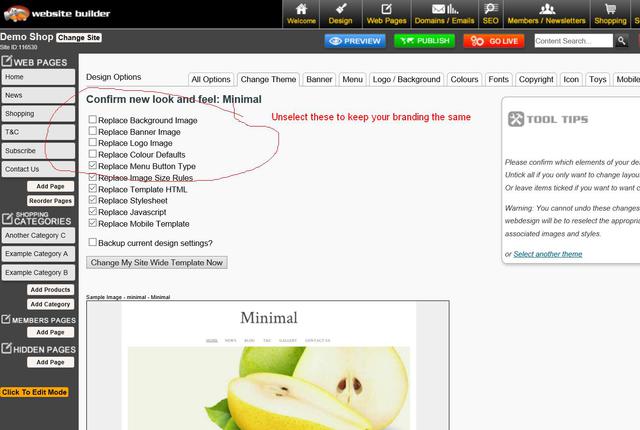Image resolution: width=640 pixels, height=430 pixels.
Task: Click the Preview button
Action: (x=355, y=41)
